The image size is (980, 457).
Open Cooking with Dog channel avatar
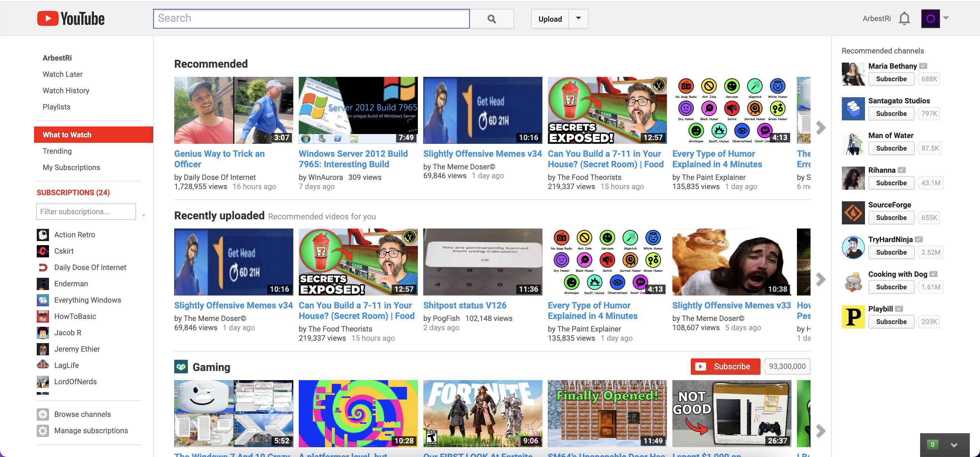coord(853,282)
